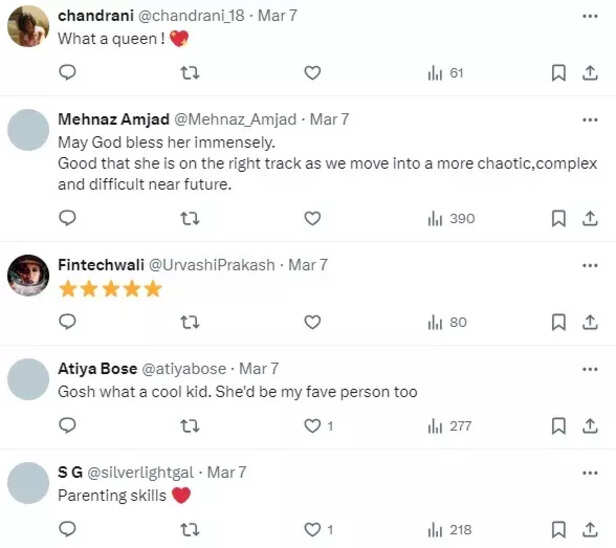Screen dimensions: 616x548
Task: Open more options menu on Fintechwali's tweet
Action: point(590,265)
